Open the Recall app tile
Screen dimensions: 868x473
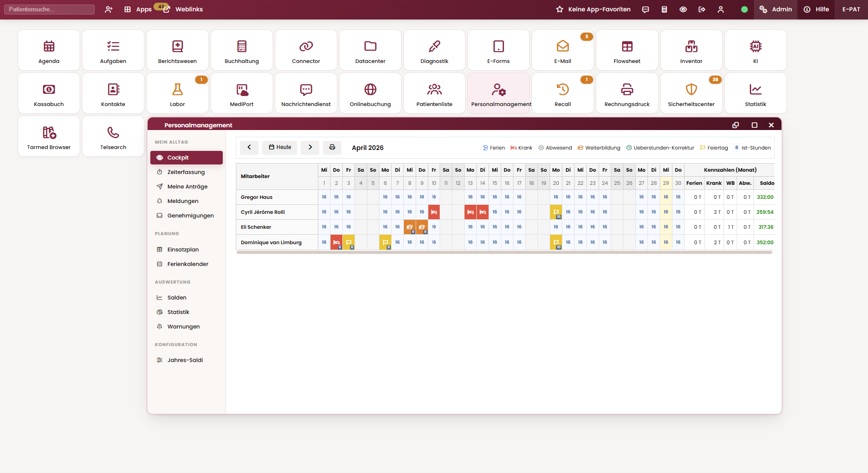563,93
